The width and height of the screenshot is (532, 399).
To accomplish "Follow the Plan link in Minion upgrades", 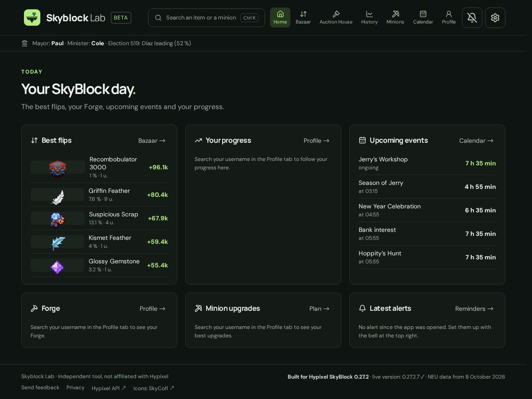I will tap(320, 309).
